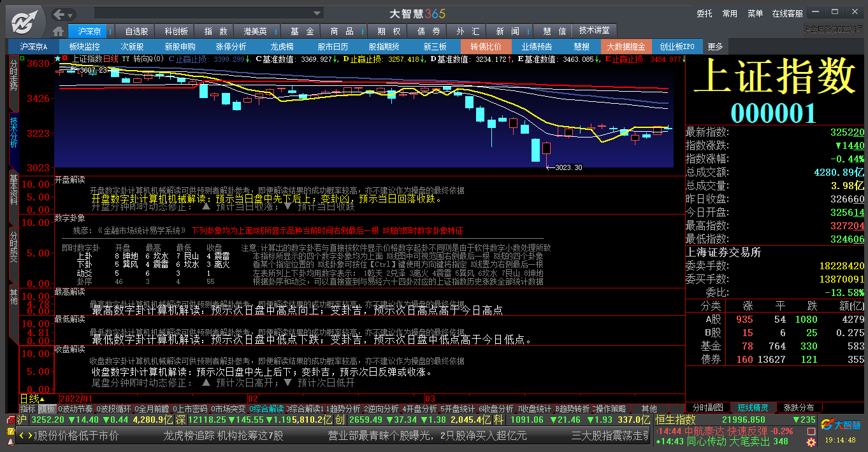Click the small green square at chart corner

22,59
